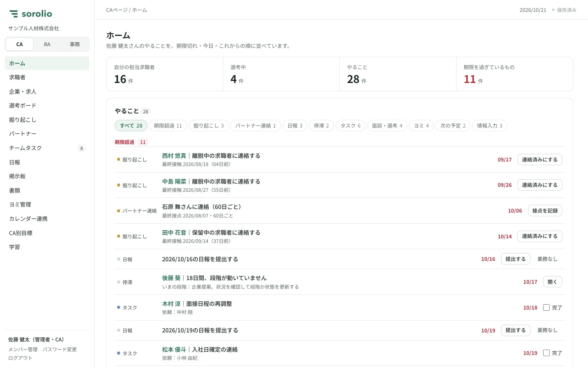Open メンバー管理 link
Image resolution: width=588 pixels, height=368 pixels.
[x=23, y=350]
